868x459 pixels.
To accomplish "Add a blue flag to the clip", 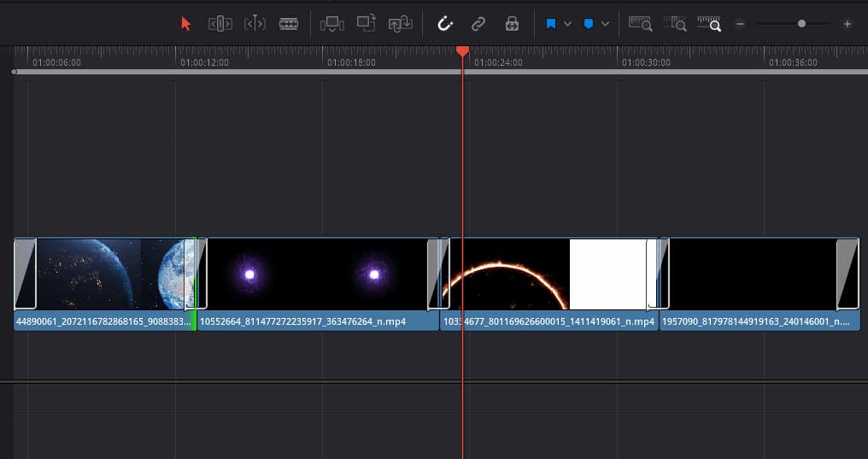I will 551,24.
